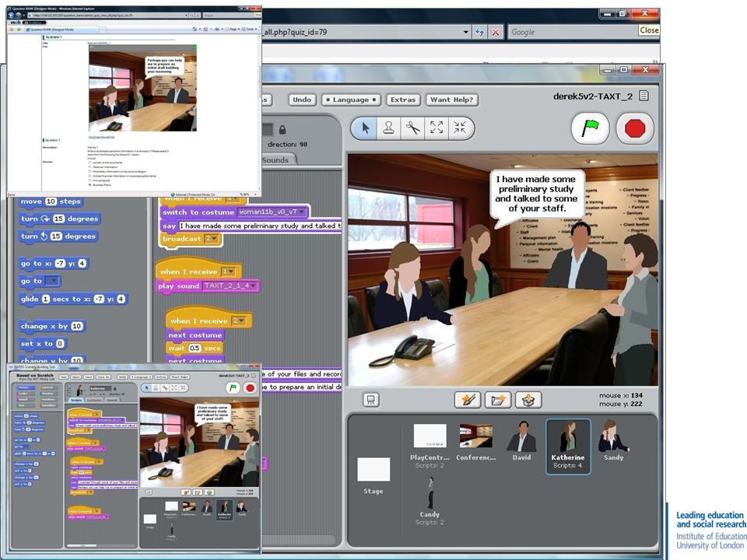Screen dimensions: 747x560
Task: Select the arrow pointer tool above the stage
Action: tap(366, 128)
